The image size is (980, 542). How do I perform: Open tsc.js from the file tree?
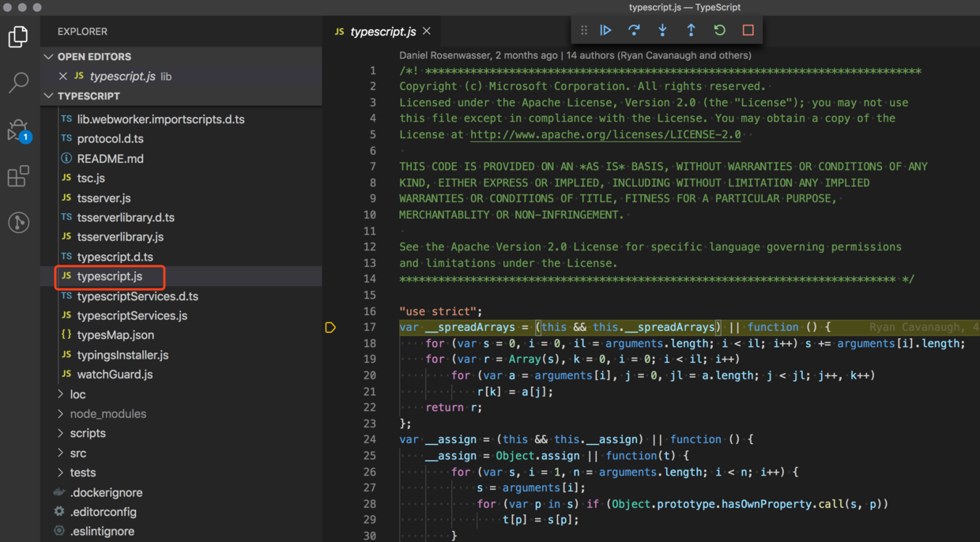90,179
